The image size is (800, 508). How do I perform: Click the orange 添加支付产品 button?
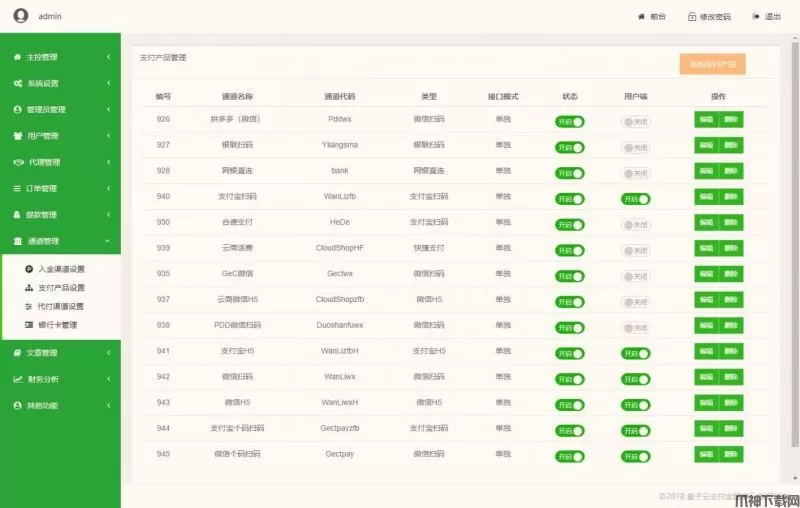tap(712, 64)
